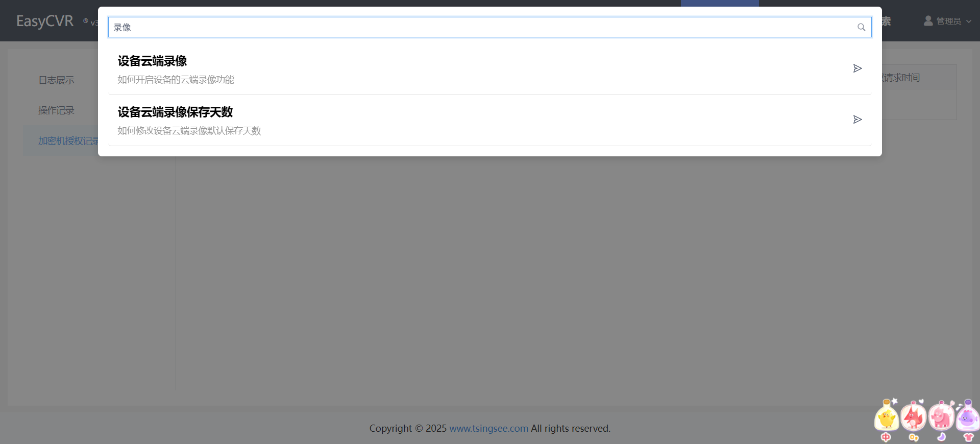Click the search field containing 录像
Viewport: 980px width, 444px height.
coord(480,28)
